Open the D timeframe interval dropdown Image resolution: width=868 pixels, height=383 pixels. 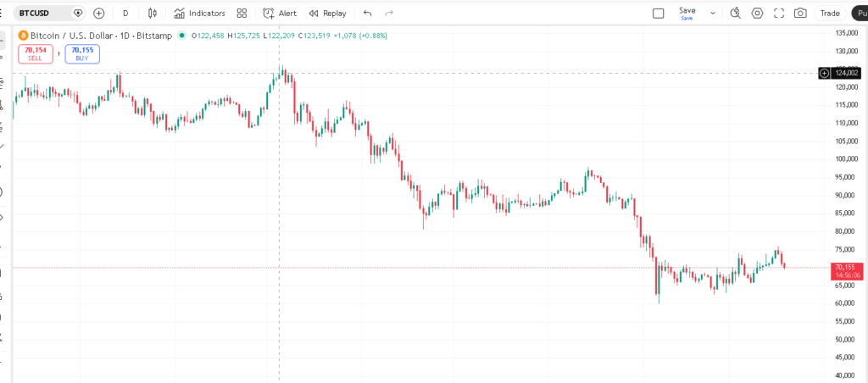click(125, 13)
